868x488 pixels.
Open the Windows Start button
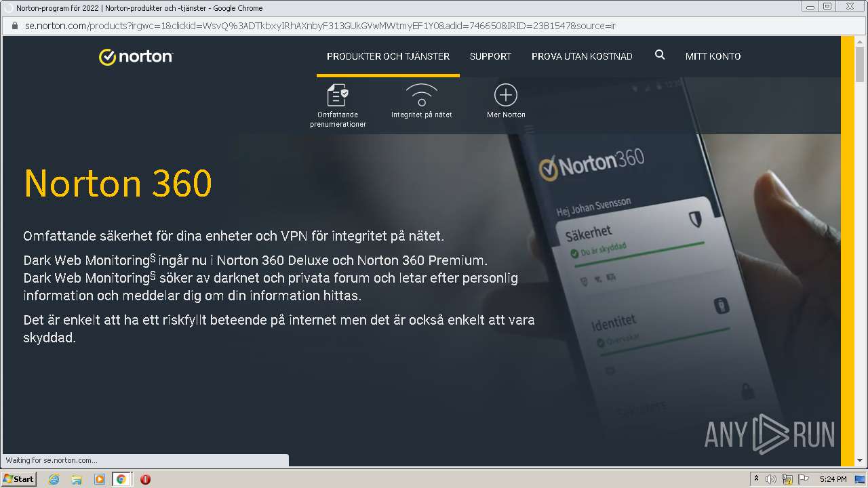pos(18,479)
